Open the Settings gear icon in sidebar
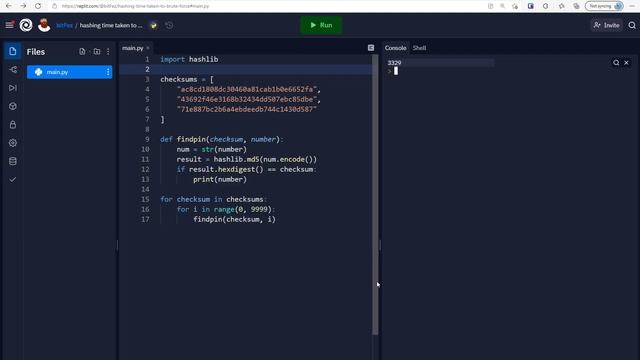 coord(13,143)
